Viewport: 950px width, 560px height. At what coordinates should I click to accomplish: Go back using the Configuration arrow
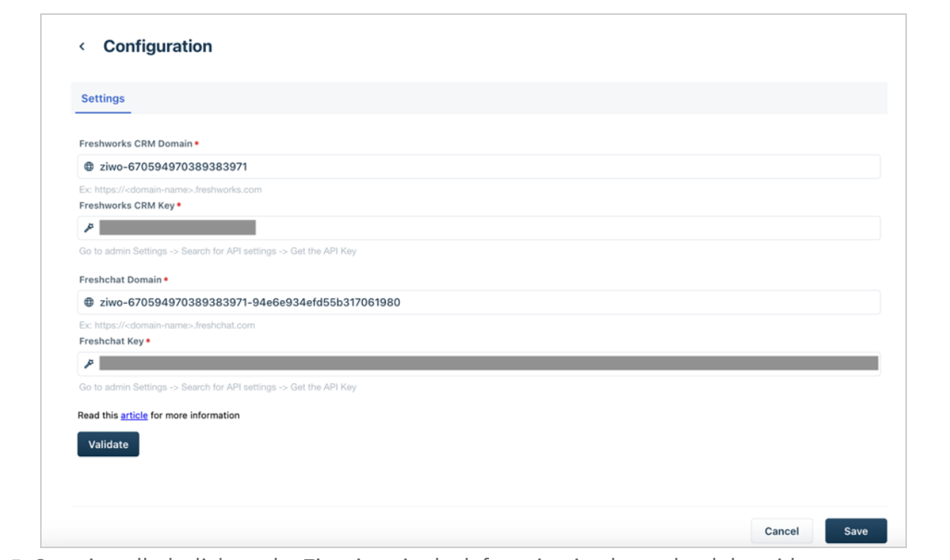click(82, 47)
